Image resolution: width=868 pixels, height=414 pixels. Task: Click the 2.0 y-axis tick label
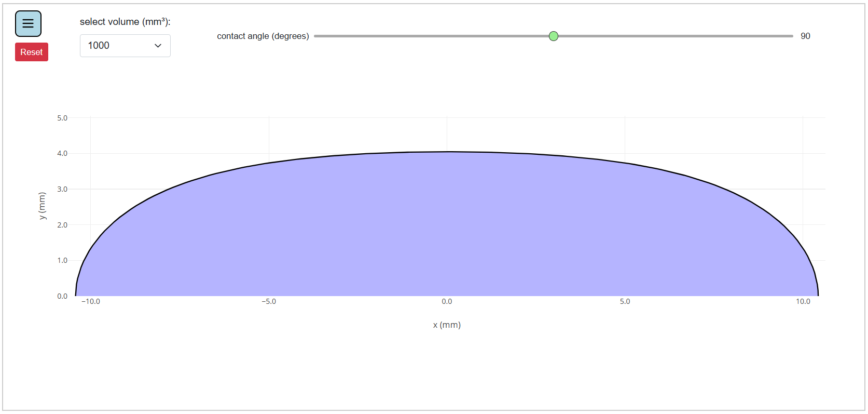(x=62, y=225)
